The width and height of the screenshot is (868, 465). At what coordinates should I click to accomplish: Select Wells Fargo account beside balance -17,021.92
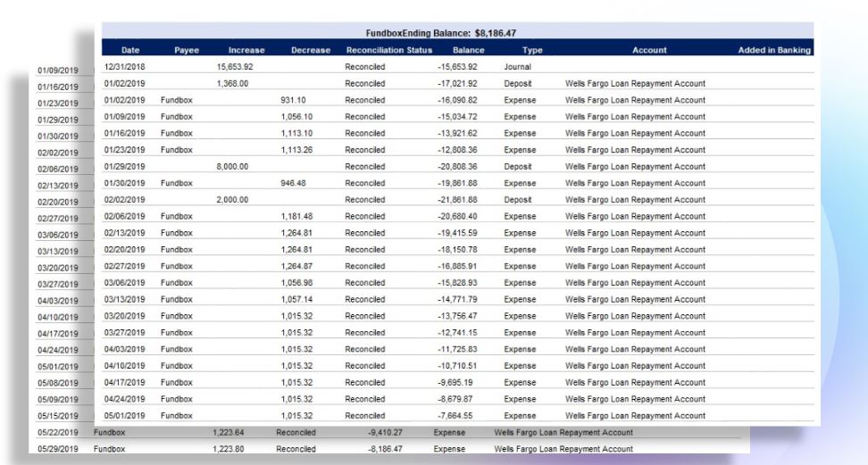click(635, 83)
